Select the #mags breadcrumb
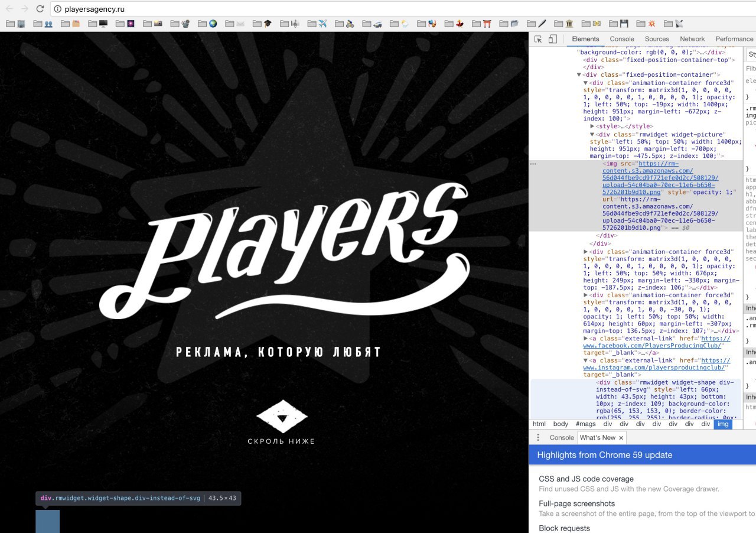Viewport: 756px width, 533px height. click(586, 424)
